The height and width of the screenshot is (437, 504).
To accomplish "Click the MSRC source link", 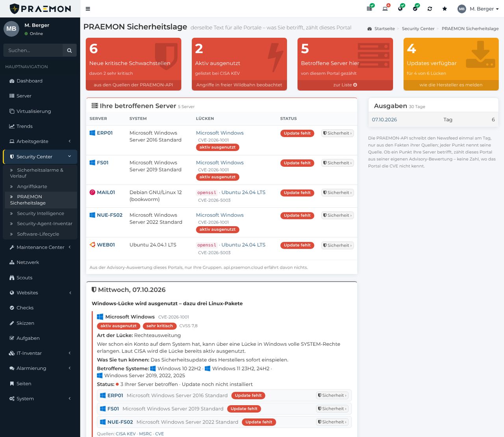I will (145, 434).
